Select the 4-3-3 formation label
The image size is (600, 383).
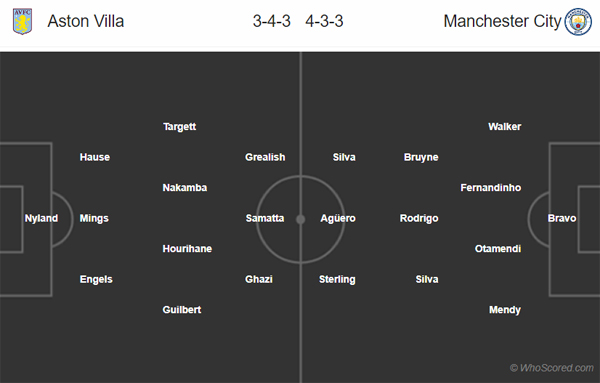tap(324, 21)
